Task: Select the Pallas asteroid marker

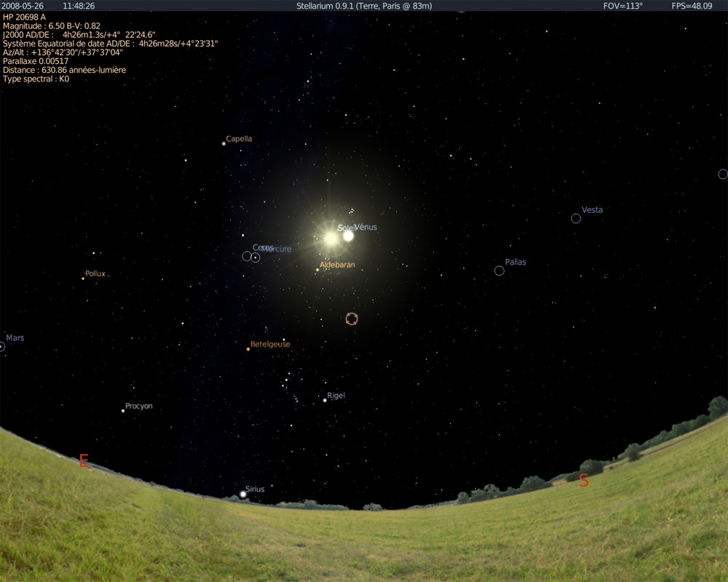Action: click(x=499, y=270)
